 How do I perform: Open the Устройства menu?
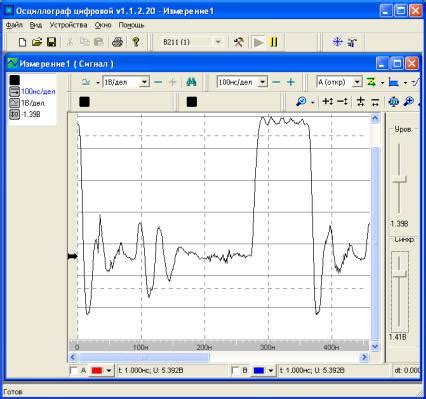(68, 25)
